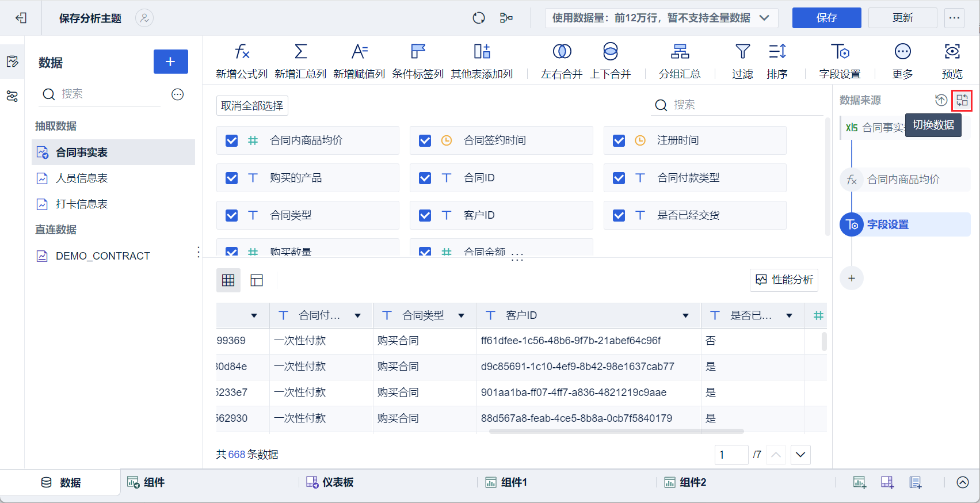Select the 左右合并 tool
Image resolution: width=980 pixels, height=503 pixels.
coord(562,61)
